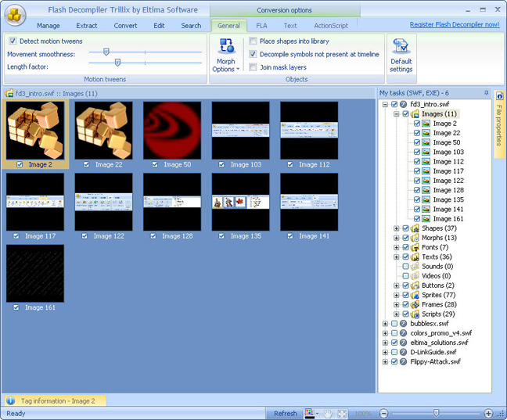Uncheck Decompile symbols not present at timeline

253,54
